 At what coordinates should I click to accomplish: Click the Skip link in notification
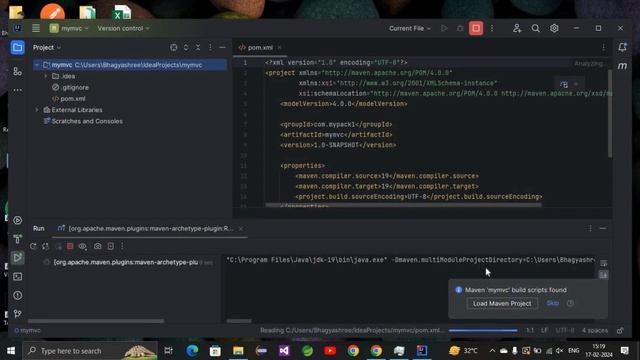(553, 303)
